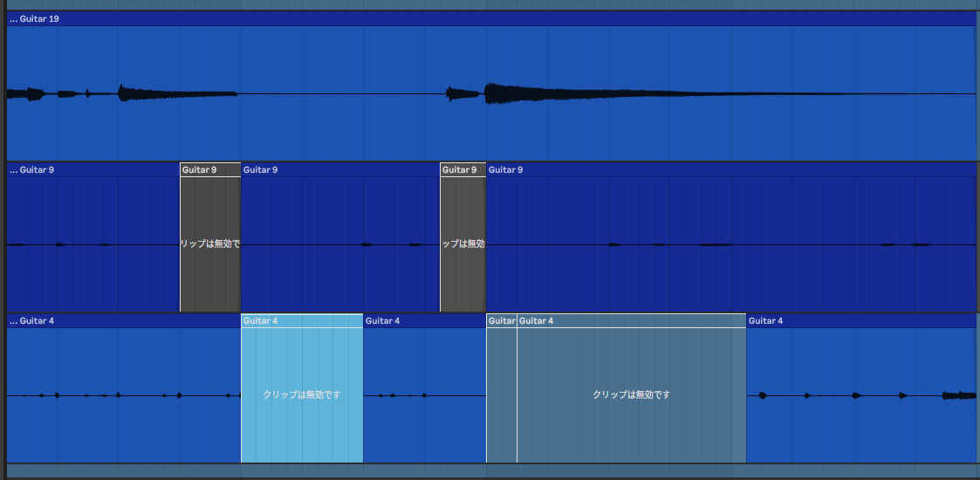Select the first Guitar 4 clip header at track start
Screen dimensions: 980x480
coord(122,321)
